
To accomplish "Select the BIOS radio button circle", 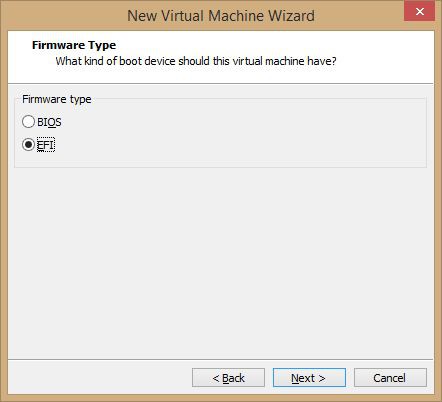I will (28, 122).
